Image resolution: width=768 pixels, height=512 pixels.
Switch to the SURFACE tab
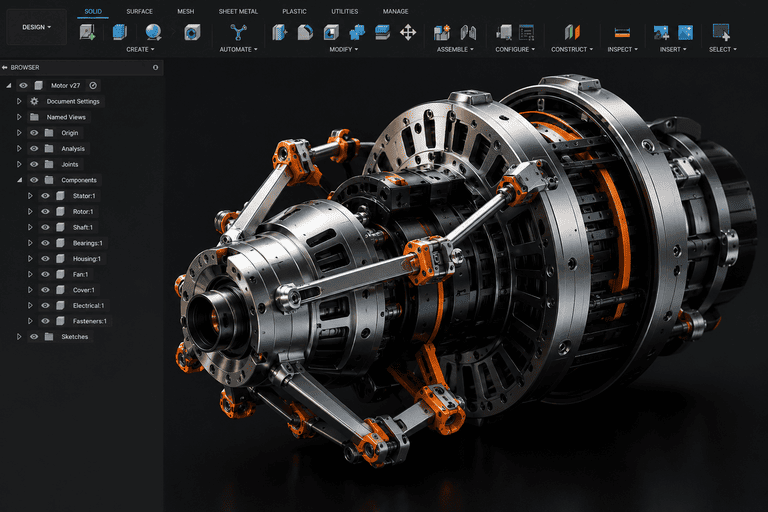(x=140, y=11)
